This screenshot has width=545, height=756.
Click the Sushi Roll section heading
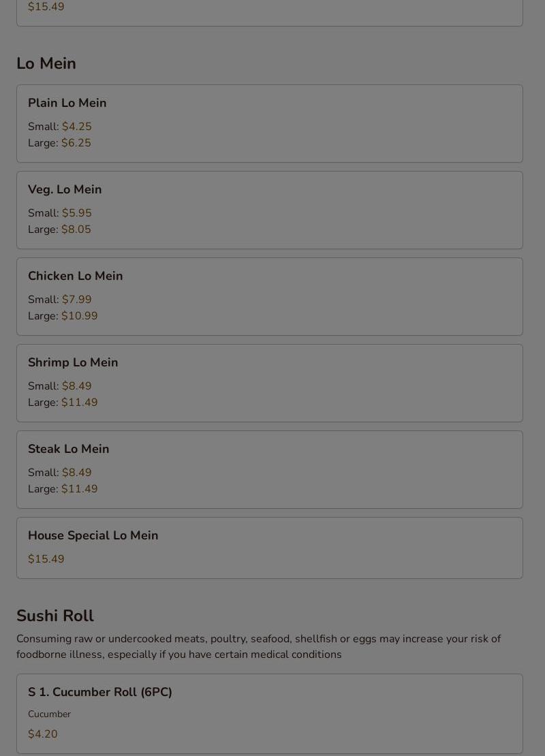pyautogui.click(x=55, y=616)
